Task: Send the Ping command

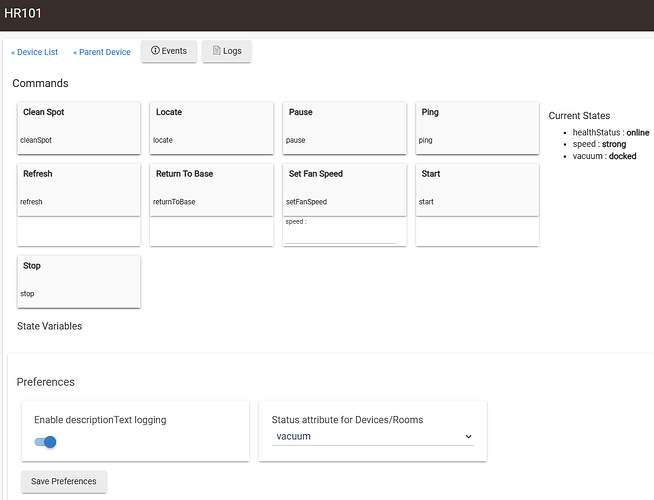Action: (x=477, y=128)
